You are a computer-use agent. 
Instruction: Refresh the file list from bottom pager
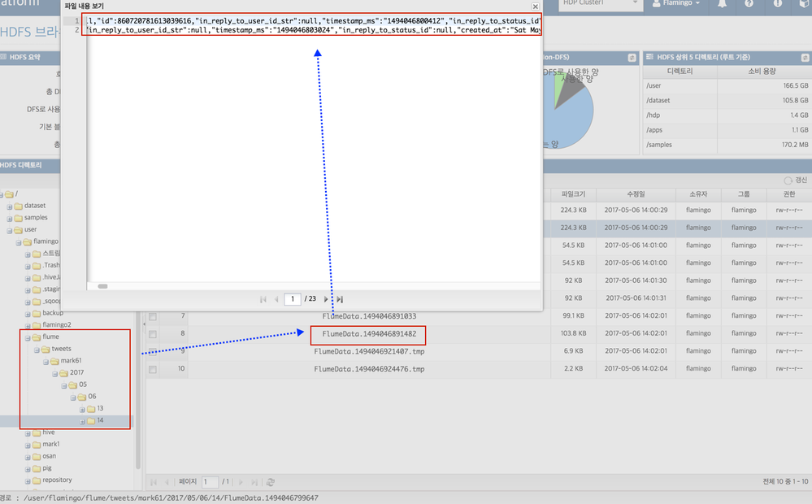[x=271, y=482]
